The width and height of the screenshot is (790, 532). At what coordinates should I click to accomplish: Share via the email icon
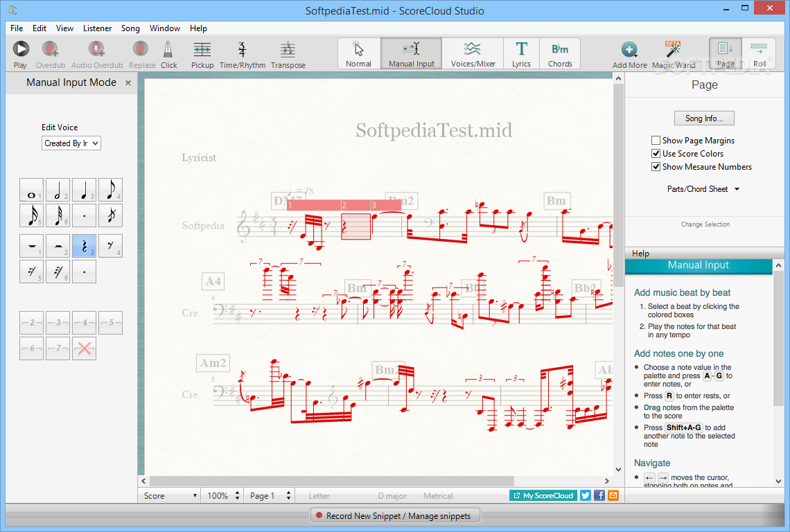click(613, 496)
